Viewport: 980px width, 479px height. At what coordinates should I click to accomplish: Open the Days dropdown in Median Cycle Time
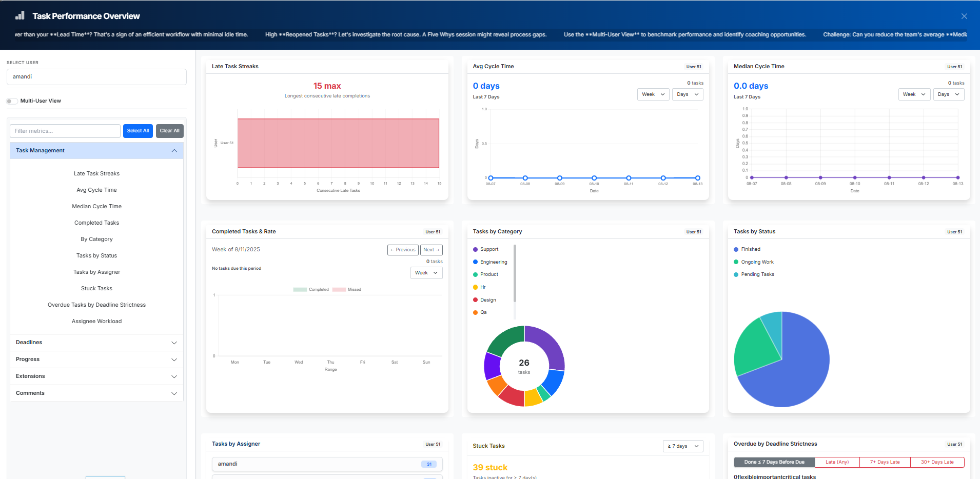[948, 94]
